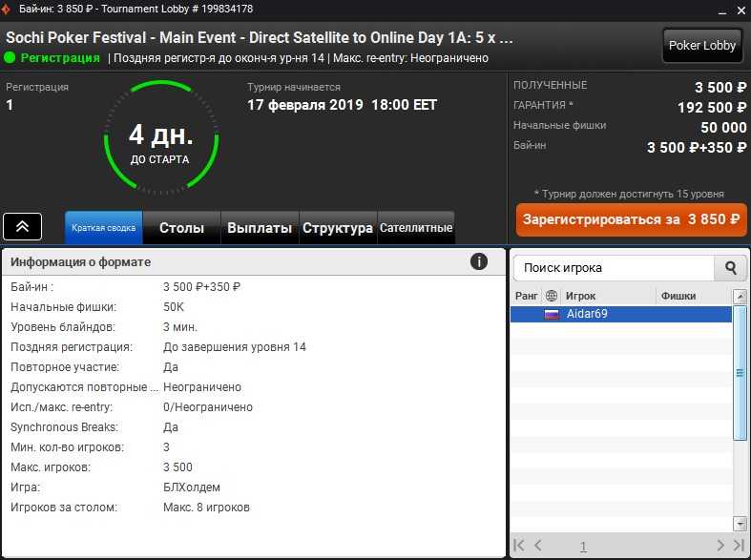Screen dimensions: 751x560
Task: Open the Выплаты tab
Action: coord(260,228)
